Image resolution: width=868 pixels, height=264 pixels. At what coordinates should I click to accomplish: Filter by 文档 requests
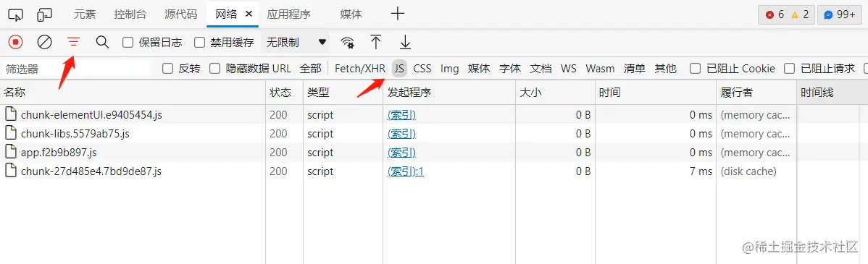[x=541, y=69]
